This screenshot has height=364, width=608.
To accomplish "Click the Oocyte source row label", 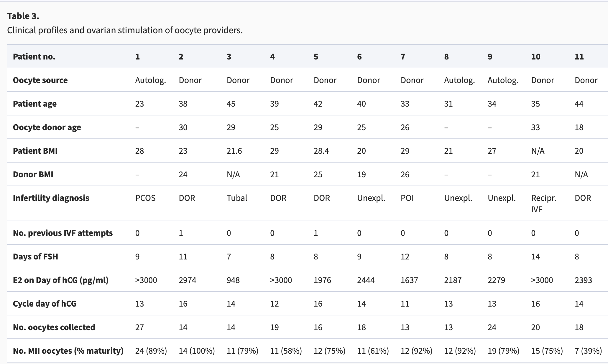I will pyautogui.click(x=40, y=80).
